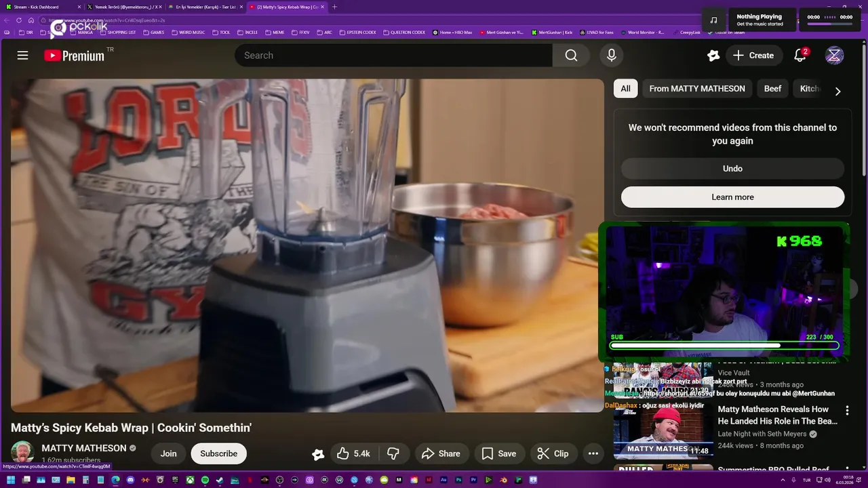Open the MEME bookmark folder
The width and height of the screenshot is (868, 488).
click(x=275, y=32)
